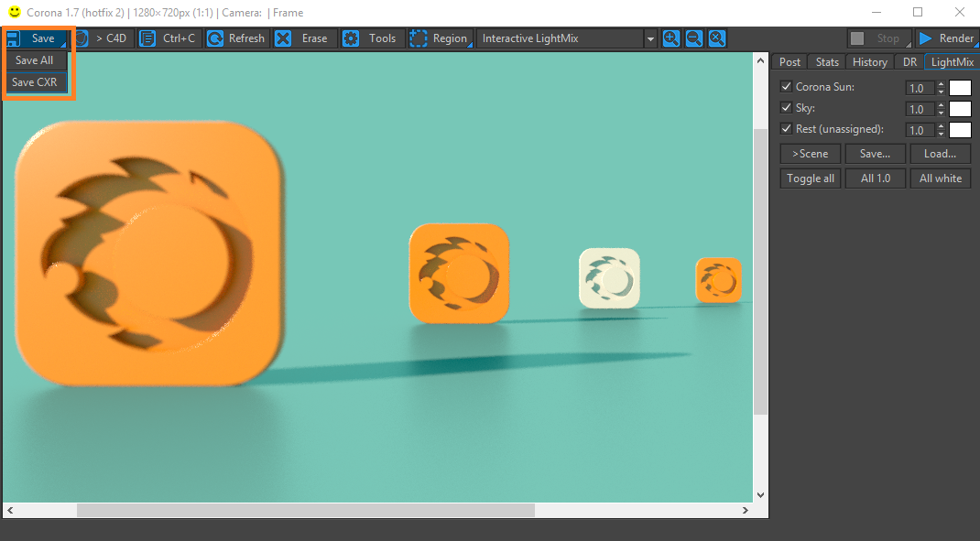
Task: Open Rest (unassigned) color swatch
Action: pyautogui.click(x=960, y=130)
